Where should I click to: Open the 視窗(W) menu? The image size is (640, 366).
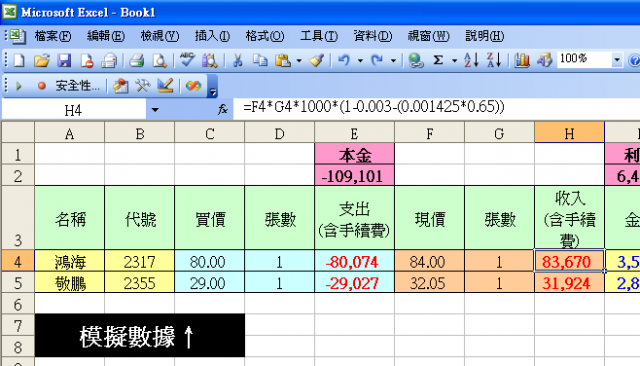tap(428, 36)
